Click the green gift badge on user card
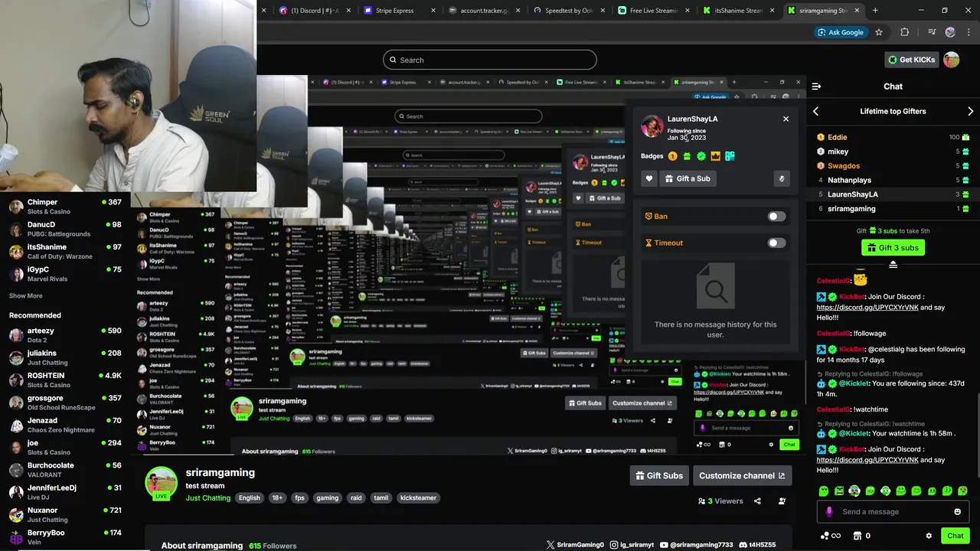980x551 pixels. pos(687,156)
